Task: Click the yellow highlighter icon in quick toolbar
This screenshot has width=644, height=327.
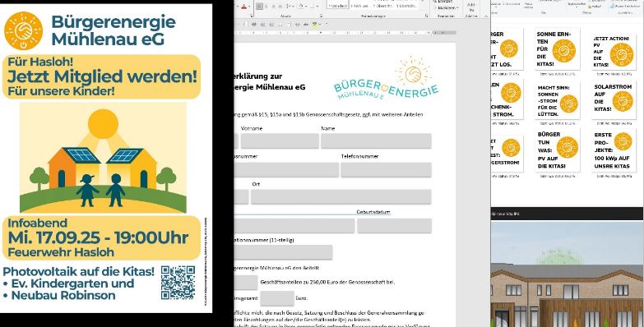Action: (315, 24)
